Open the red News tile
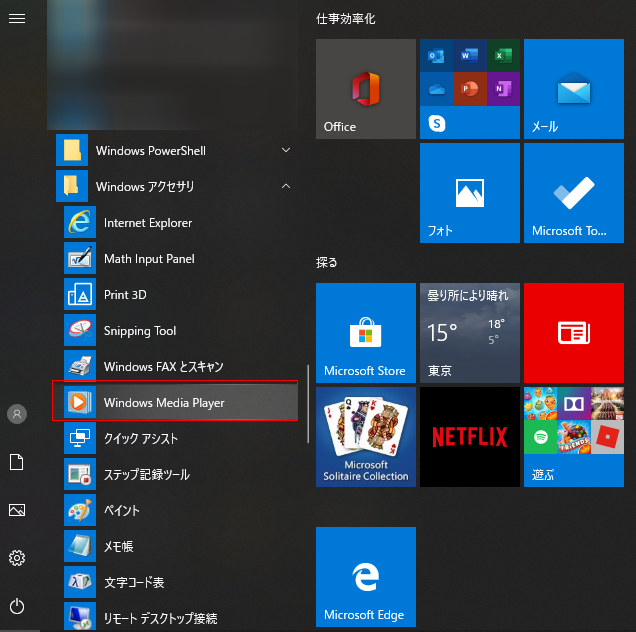Image resolution: width=636 pixels, height=632 pixels. [574, 333]
